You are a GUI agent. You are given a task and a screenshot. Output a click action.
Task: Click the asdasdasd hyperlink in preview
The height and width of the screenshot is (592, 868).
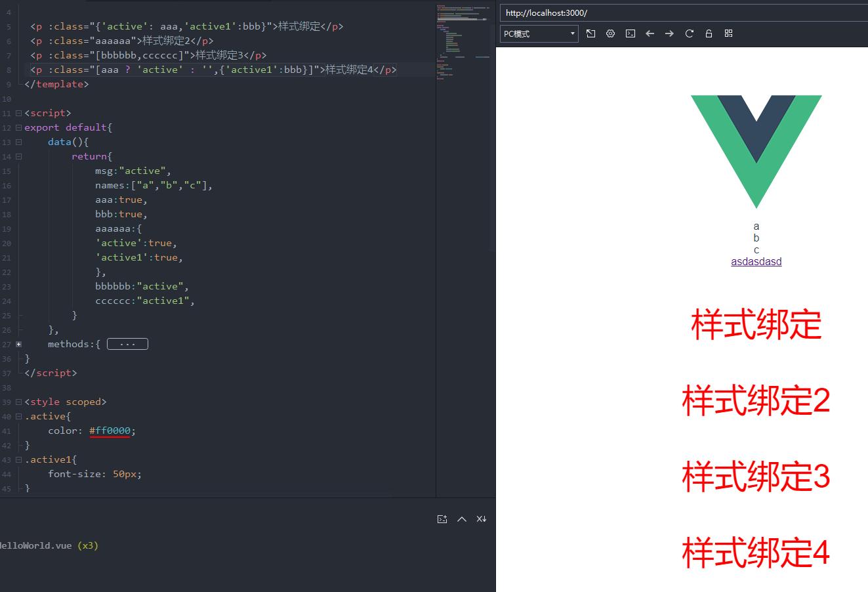pyautogui.click(x=756, y=261)
